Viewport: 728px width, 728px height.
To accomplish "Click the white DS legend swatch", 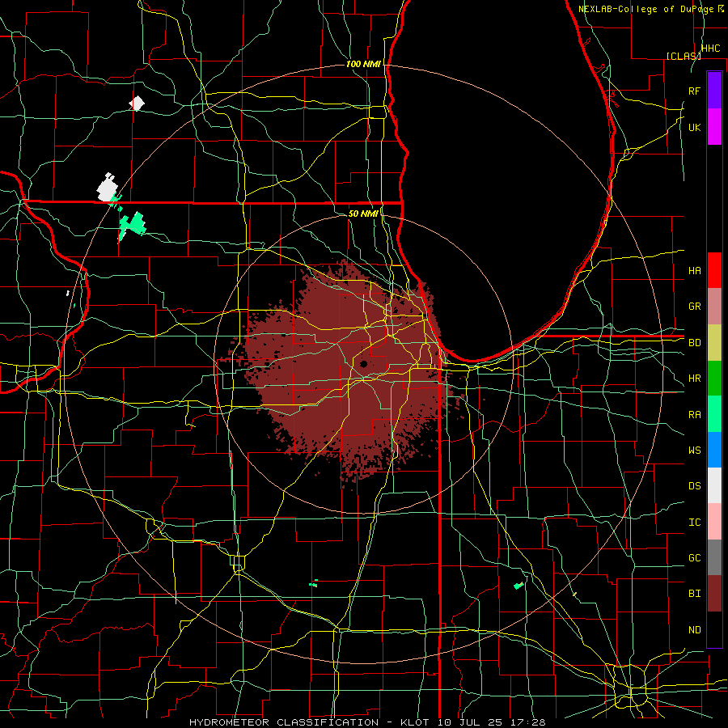I will click(x=714, y=485).
